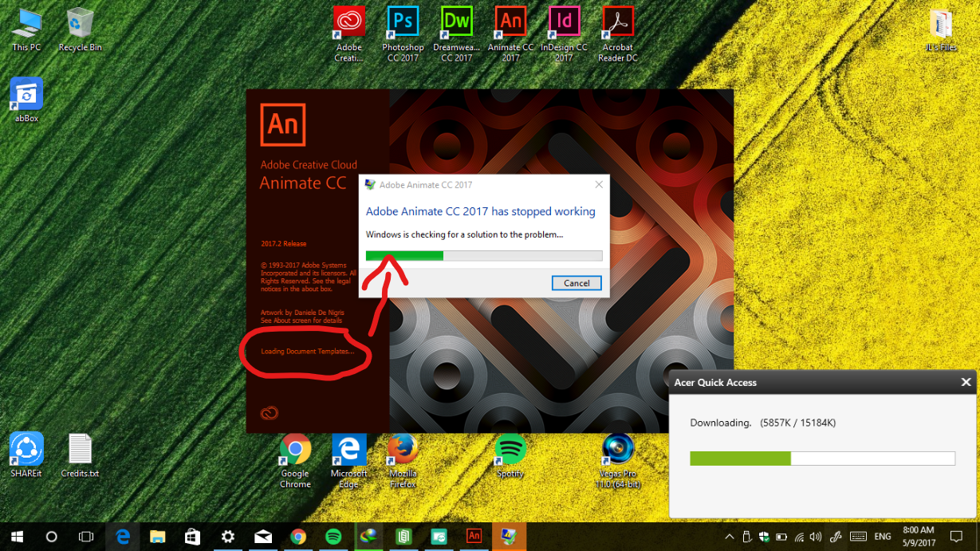Viewport: 980px width, 551px height.
Task: Click 'Loading Document Templates...' status text
Action: 307,352
